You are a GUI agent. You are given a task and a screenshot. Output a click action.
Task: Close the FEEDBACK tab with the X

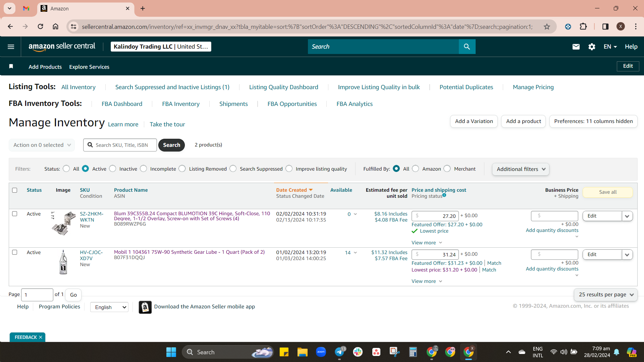point(41,337)
